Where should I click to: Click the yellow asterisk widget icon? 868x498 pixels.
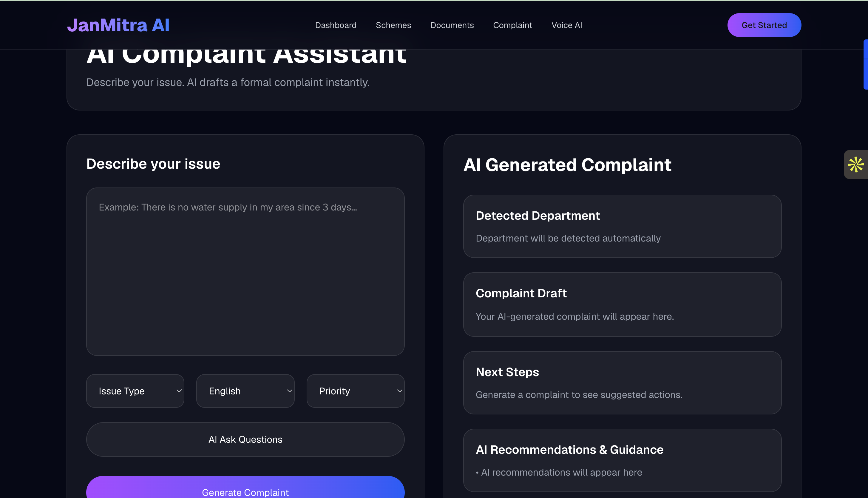coord(856,165)
